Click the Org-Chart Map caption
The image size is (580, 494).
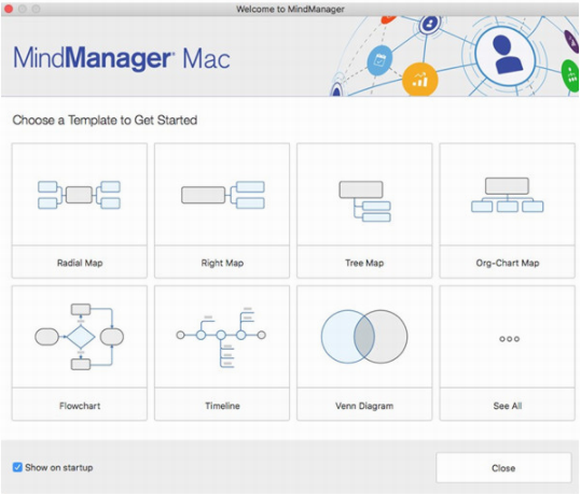pyautogui.click(x=508, y=263)
